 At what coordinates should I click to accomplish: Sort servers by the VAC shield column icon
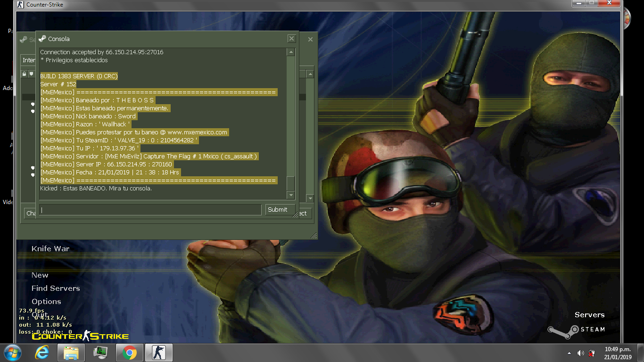point(31,74)
